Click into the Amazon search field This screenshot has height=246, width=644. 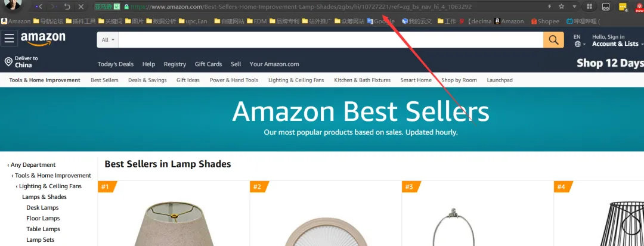tap(330, 40)
